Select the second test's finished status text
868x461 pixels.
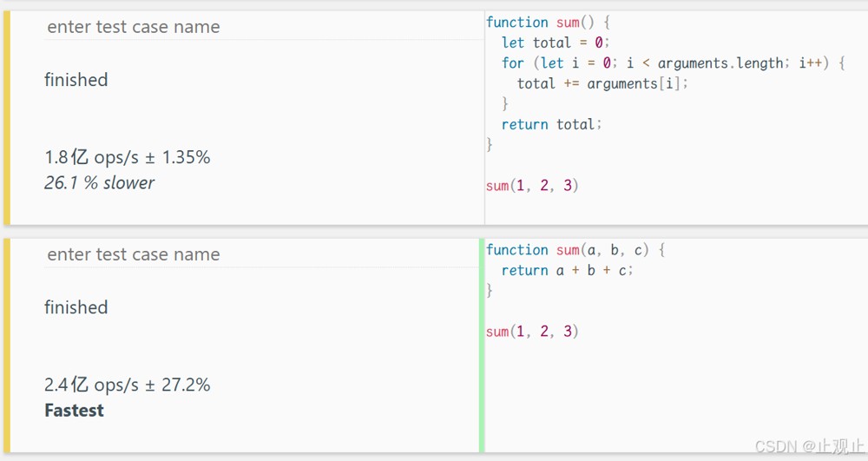pos(76,307)
